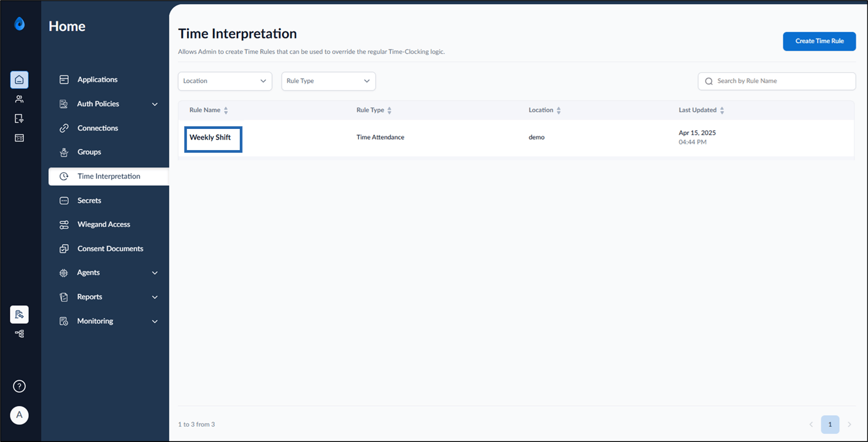
Task: Open the Weekly Shift rule
Action: (x=210, y=138)
